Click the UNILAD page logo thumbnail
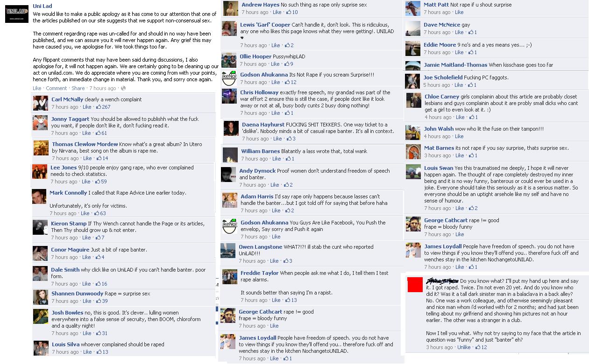The height and width of the screenshot is (364, 589). click(17, 14)
